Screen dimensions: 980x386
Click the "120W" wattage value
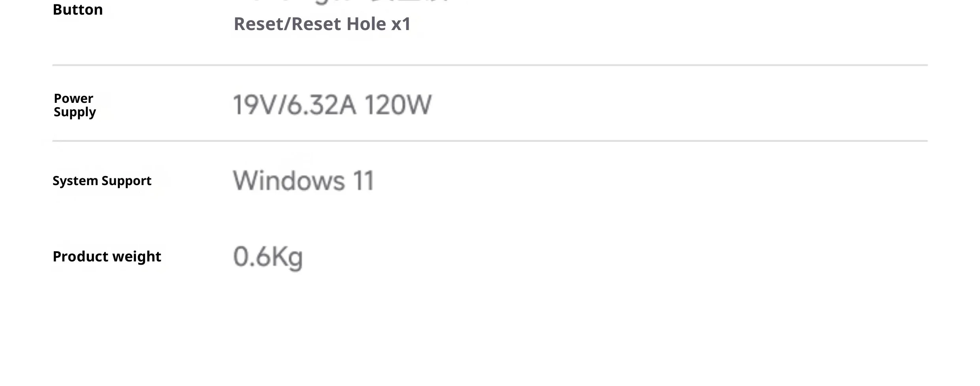(x=398, y=105)
